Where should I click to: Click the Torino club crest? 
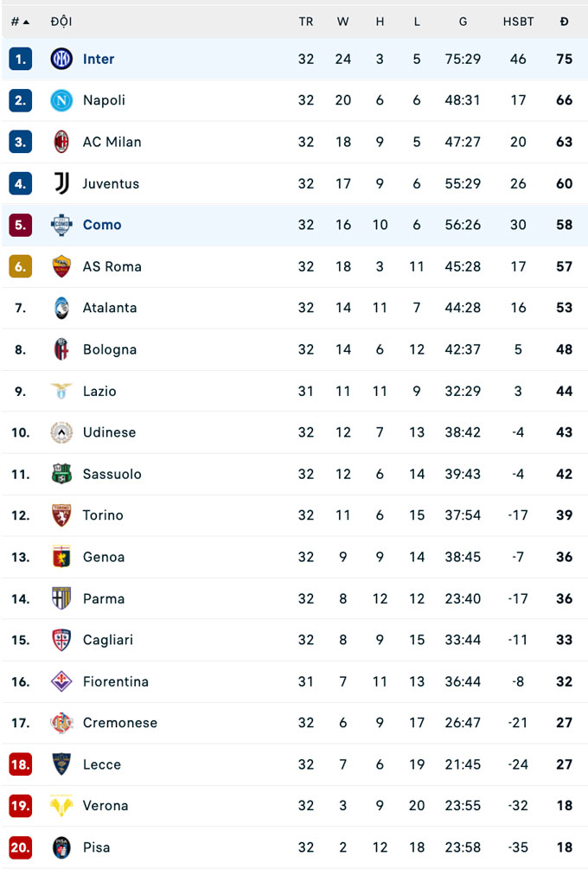(61, 515)
